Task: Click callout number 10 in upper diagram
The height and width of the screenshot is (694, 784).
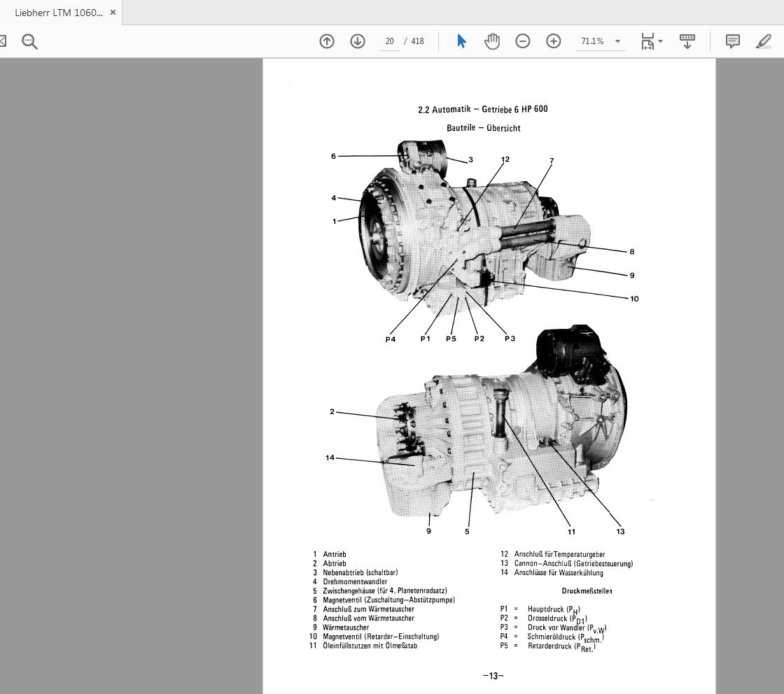Action: 634,299
